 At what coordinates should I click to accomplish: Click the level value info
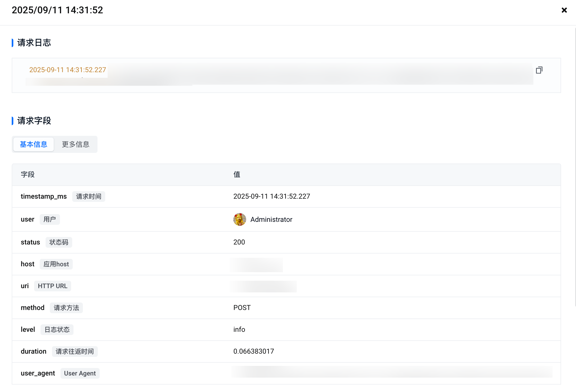pos(239,329)
